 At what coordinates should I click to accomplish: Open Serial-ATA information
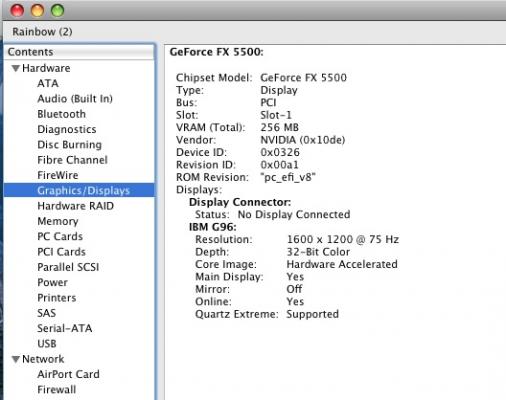tap(65, 329)
